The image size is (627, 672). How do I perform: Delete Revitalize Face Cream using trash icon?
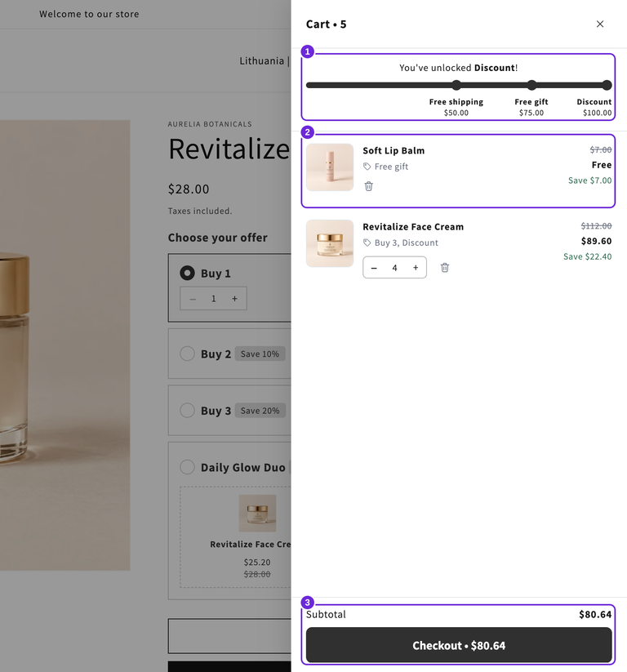(x=445, y=268)
